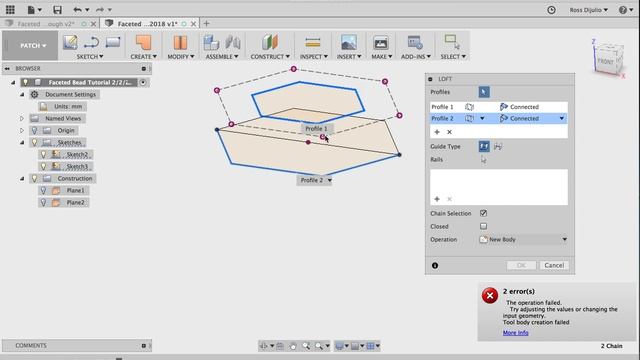Click the Rails selection cursor icon

pyautogui.click(x=483, y=160)
